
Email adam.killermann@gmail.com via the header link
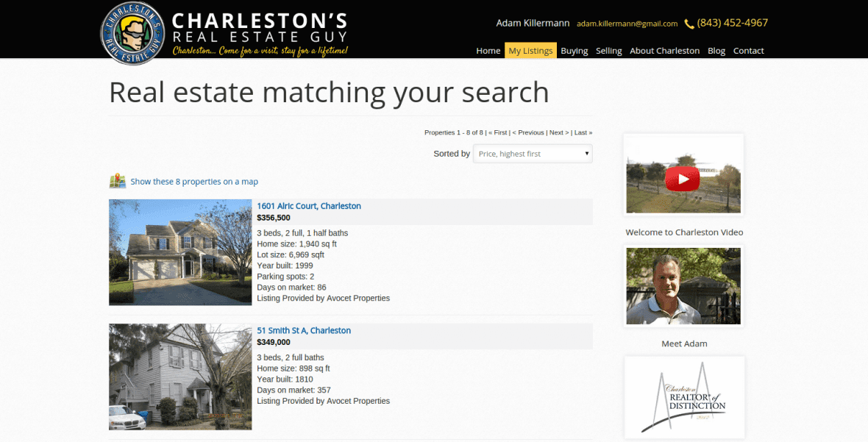[627, 23]
